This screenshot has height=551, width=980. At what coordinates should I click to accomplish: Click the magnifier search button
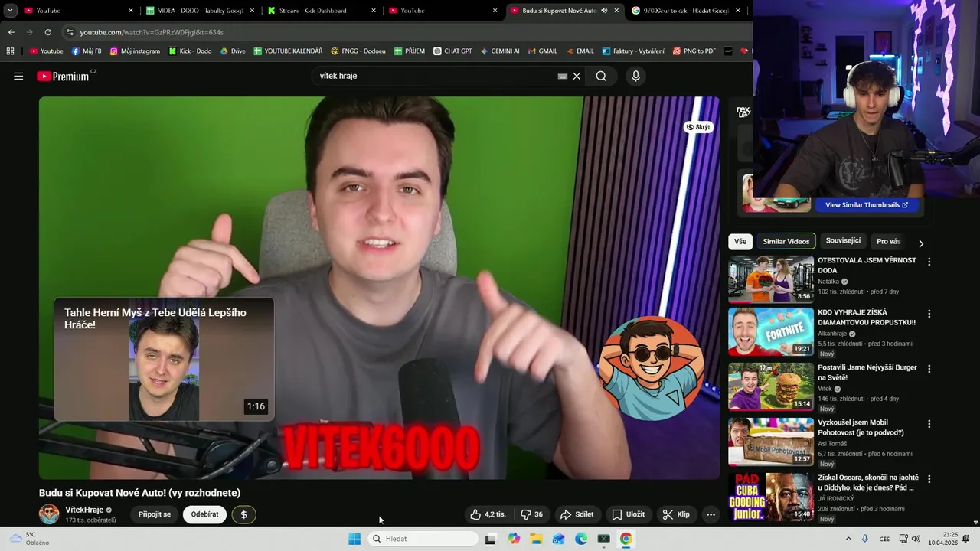[x=601, y=76]
